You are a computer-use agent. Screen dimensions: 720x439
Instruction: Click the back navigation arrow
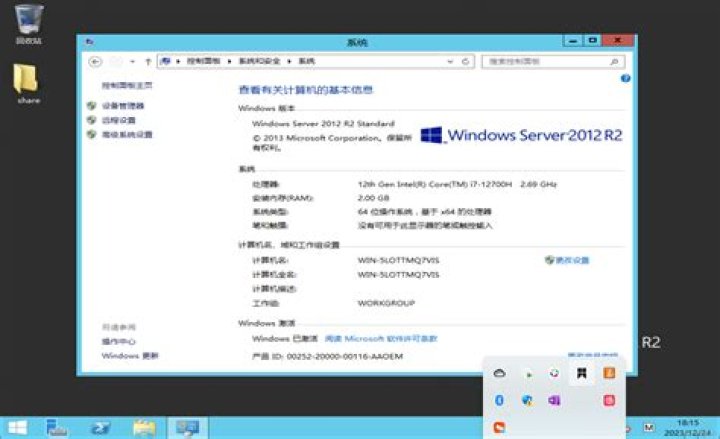(95, 62)
